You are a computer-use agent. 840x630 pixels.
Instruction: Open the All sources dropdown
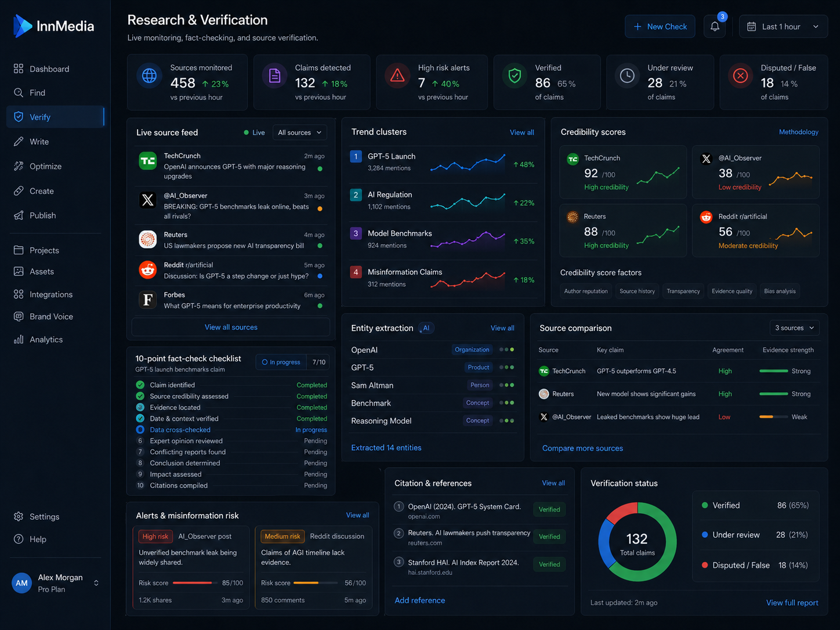[x=299, y=133]
